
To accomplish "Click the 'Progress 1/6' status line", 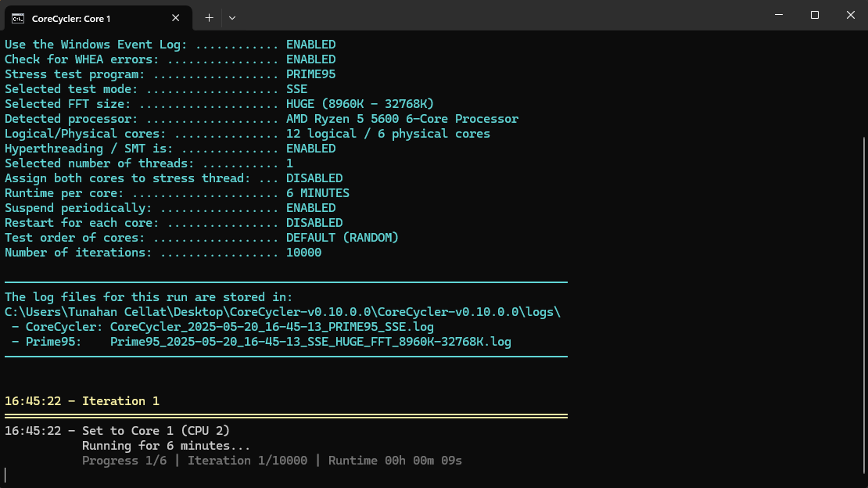I will click(x=272, y=461).
